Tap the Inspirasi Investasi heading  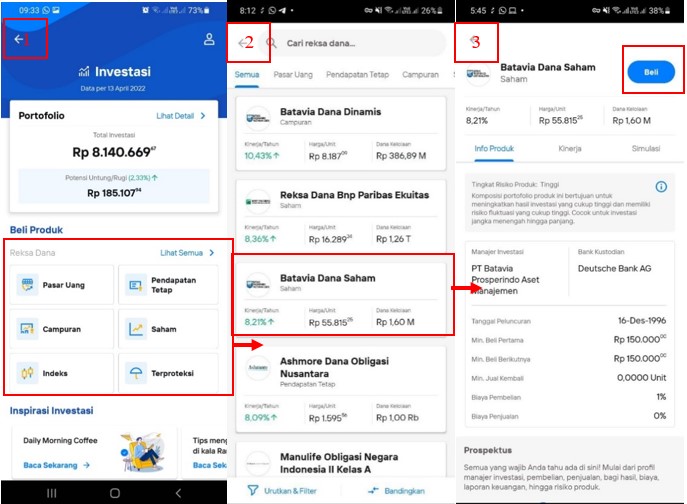click(x=51, y=411)
